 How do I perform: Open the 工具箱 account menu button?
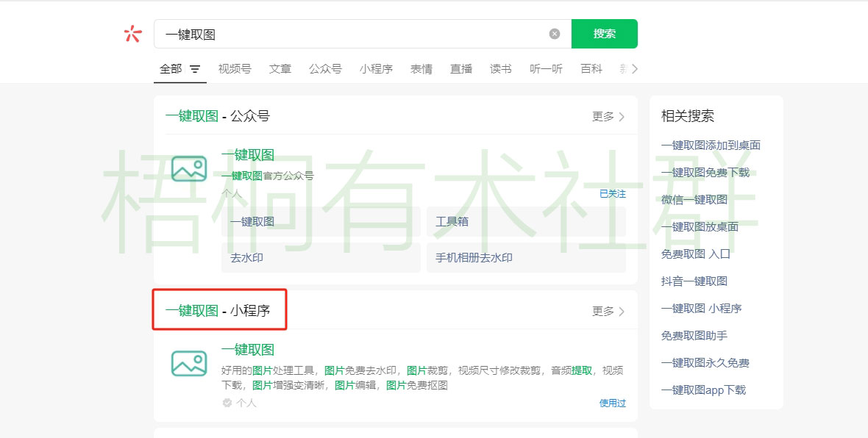526,222
